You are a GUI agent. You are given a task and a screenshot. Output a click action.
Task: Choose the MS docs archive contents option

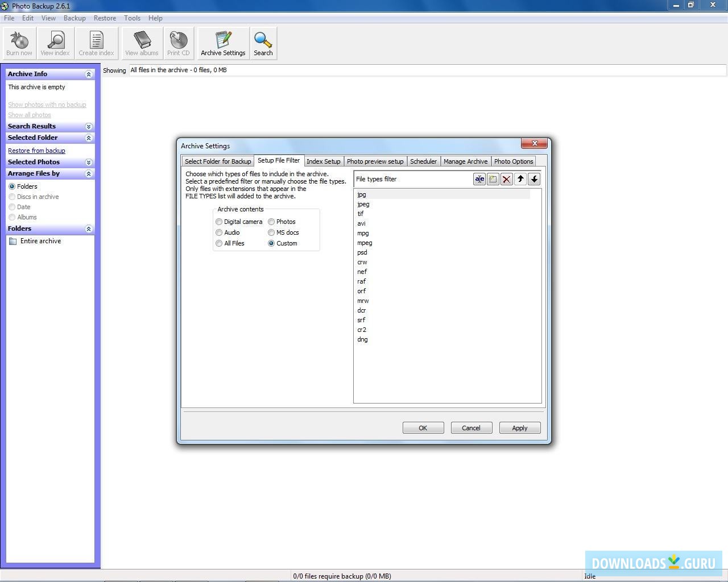tap(271, 232)
